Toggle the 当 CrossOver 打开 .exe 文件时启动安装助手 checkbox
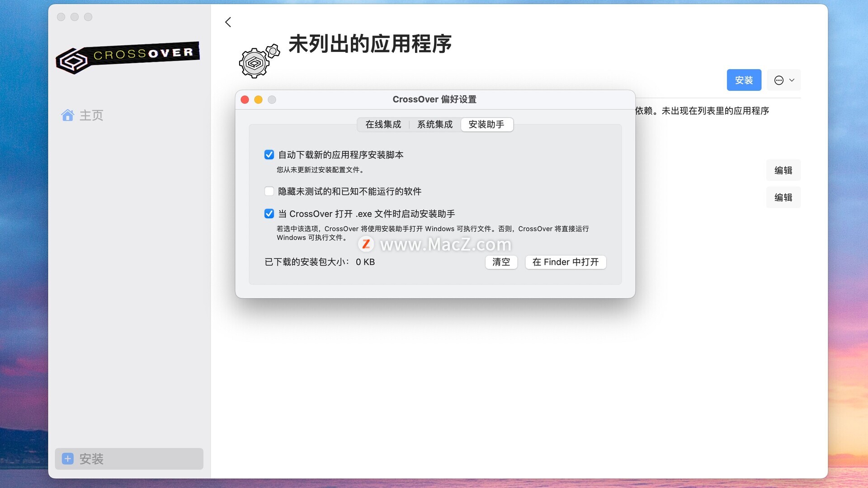868x488 pixels. (x=269, y=214)
